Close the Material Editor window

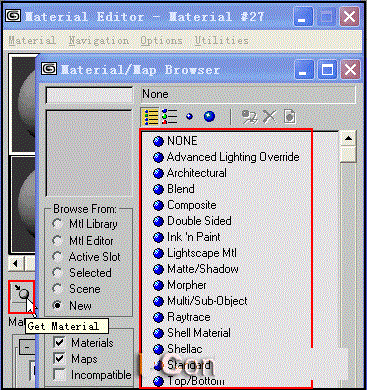(349, 16)
